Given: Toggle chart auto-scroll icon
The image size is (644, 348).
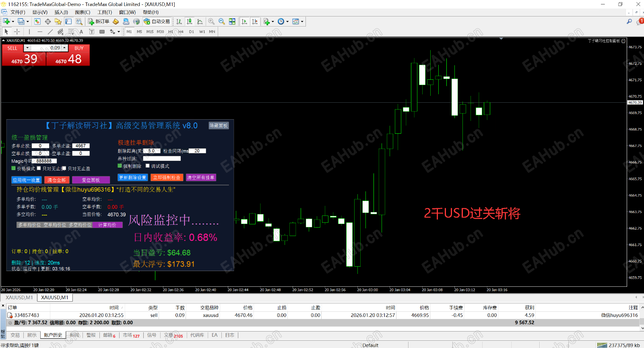Looking at the screenshot, I should click(244, 21).
